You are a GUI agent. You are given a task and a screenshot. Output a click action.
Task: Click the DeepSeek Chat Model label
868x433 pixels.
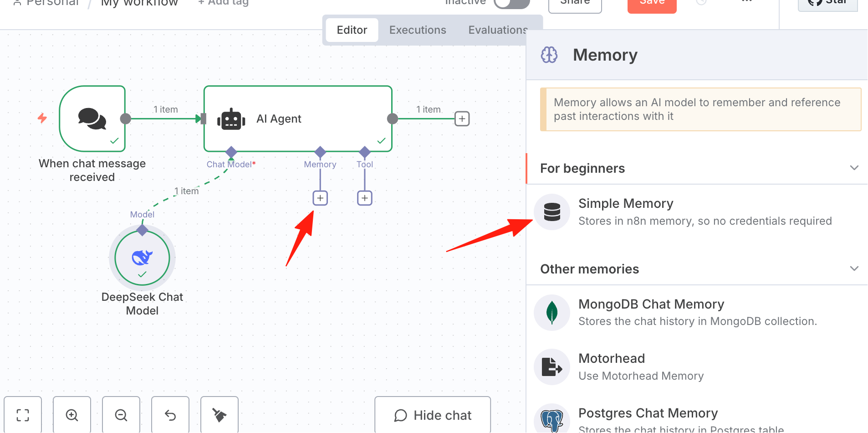[x=142, y=304]
